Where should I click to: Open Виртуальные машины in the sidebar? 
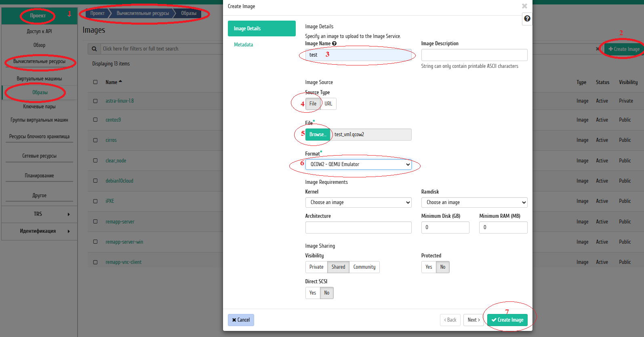tap(39, 79)
